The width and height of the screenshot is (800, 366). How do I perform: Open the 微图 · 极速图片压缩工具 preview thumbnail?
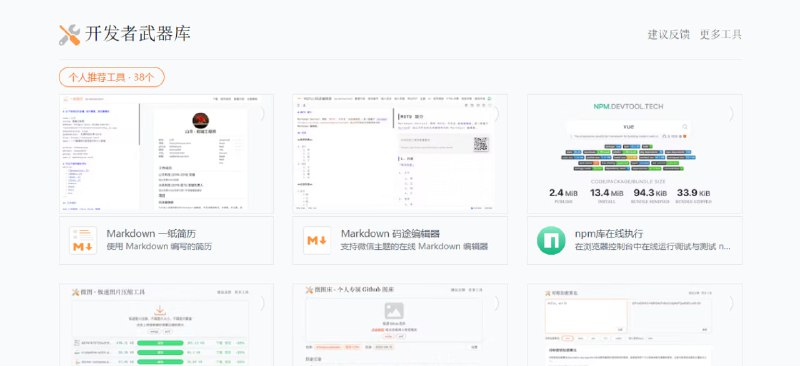(166, 325)
